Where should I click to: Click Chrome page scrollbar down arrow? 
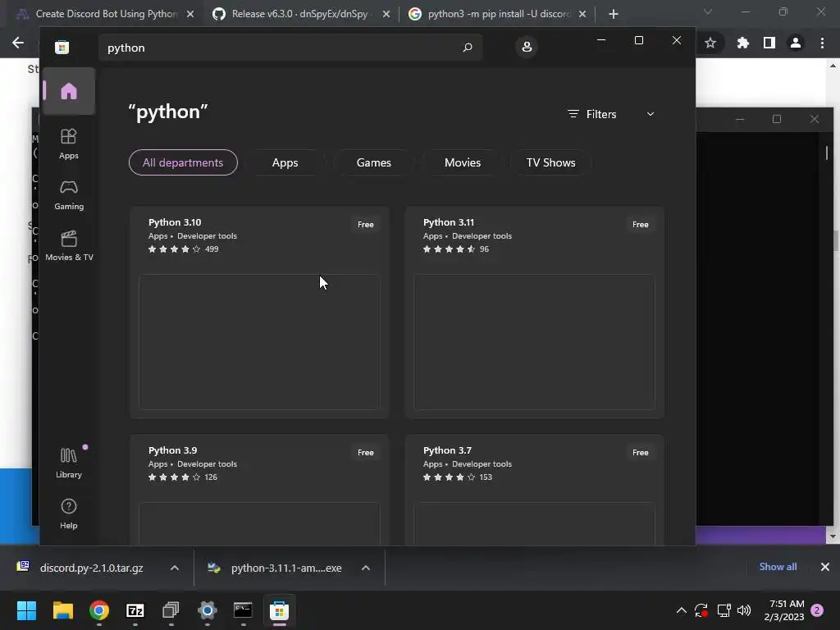click(x=833, y=536)
